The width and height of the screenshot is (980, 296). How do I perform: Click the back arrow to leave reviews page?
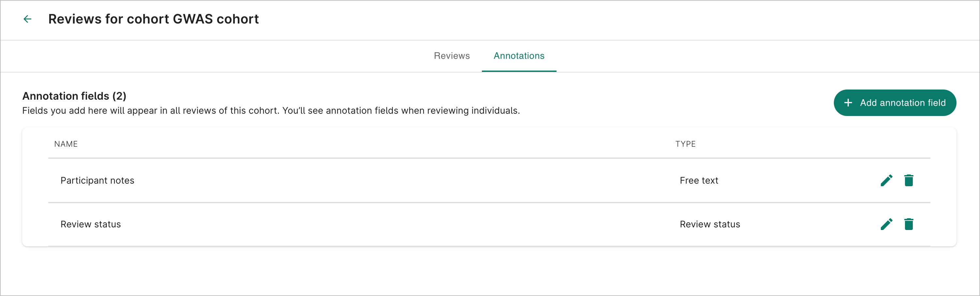click(27, 19)
